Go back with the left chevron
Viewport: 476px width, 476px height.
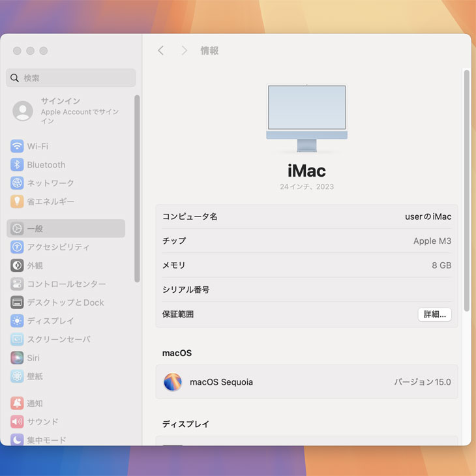pos(161,50)
